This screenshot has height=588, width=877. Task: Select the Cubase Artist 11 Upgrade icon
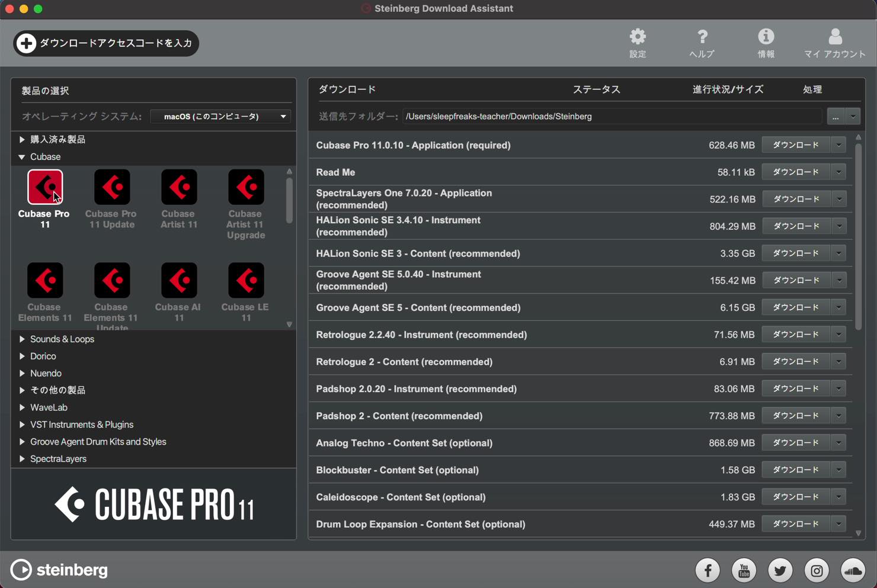click(246, 187)
